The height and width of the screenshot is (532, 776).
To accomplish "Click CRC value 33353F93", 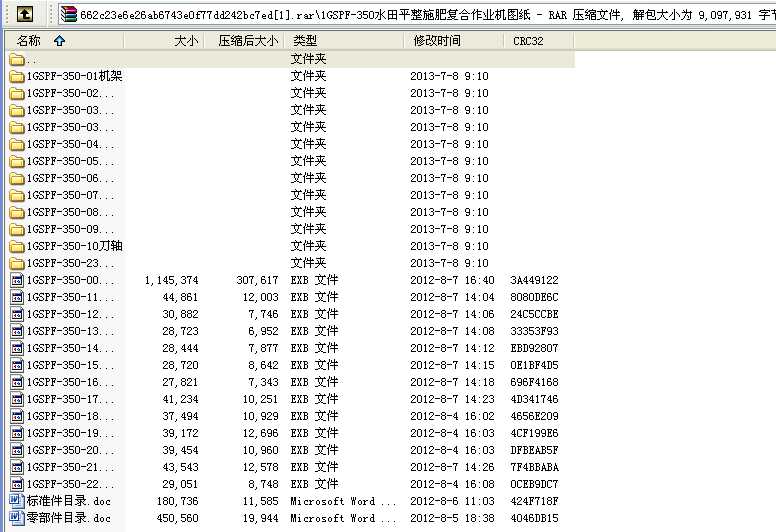I will (534, 332).
